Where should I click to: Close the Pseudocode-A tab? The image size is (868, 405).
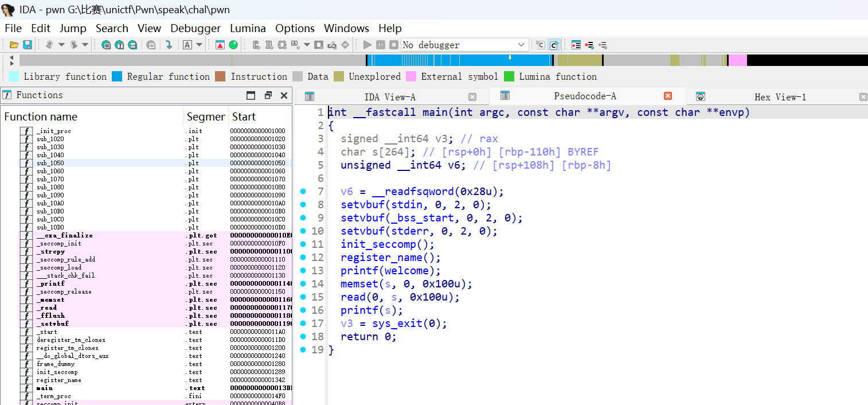(x=667, y=96)
